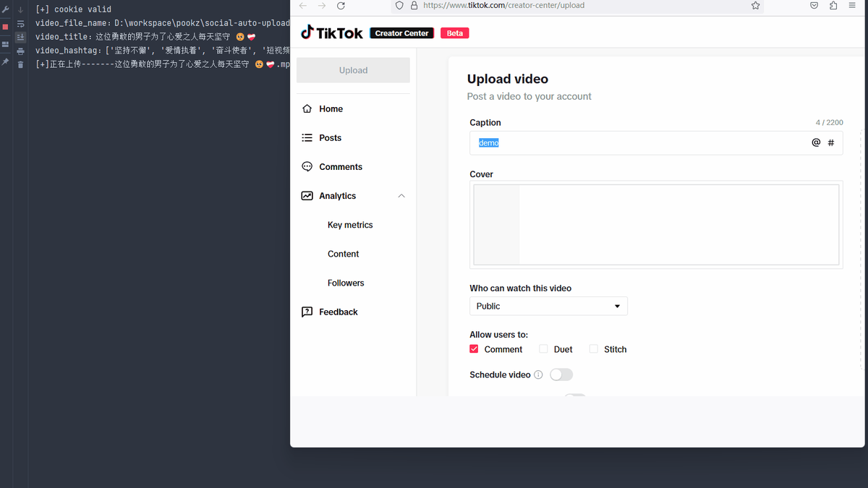Click the grey cover frame thumbnail
The width and height of the screenshot is (868, 488).
496,224
